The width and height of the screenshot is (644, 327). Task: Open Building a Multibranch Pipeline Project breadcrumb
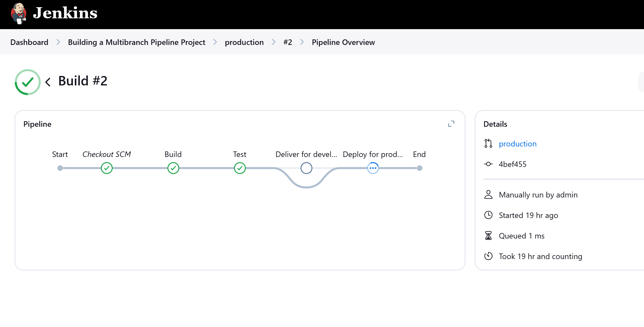tap(136, 42)
